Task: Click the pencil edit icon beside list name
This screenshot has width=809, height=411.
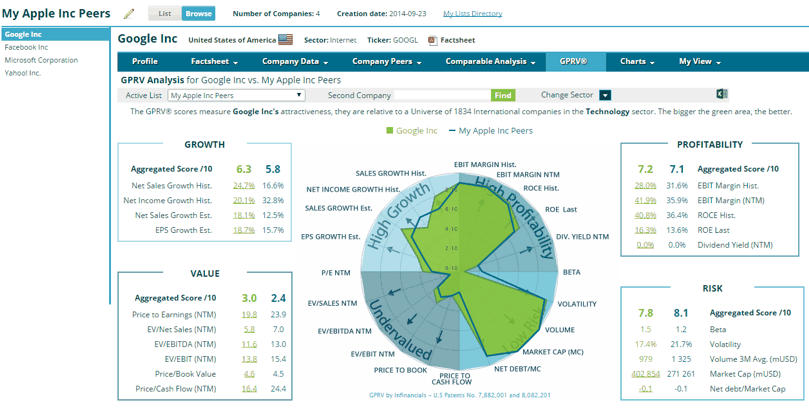Action: click(129, 14)
